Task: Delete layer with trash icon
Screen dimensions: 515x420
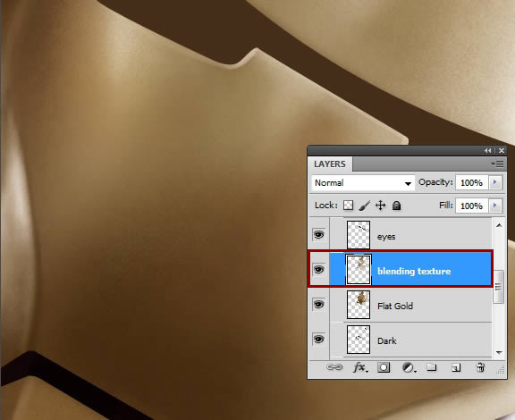Action: [x=480, y=367]
